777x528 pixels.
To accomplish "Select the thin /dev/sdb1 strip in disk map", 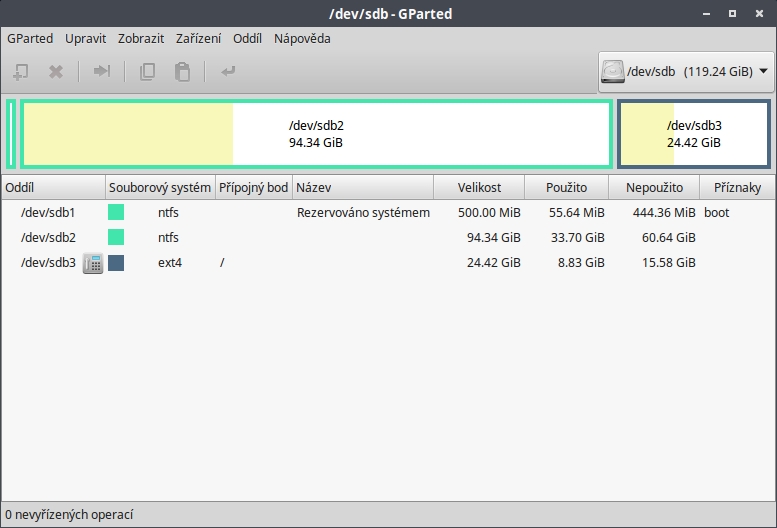I will click(x=11, y=134).
